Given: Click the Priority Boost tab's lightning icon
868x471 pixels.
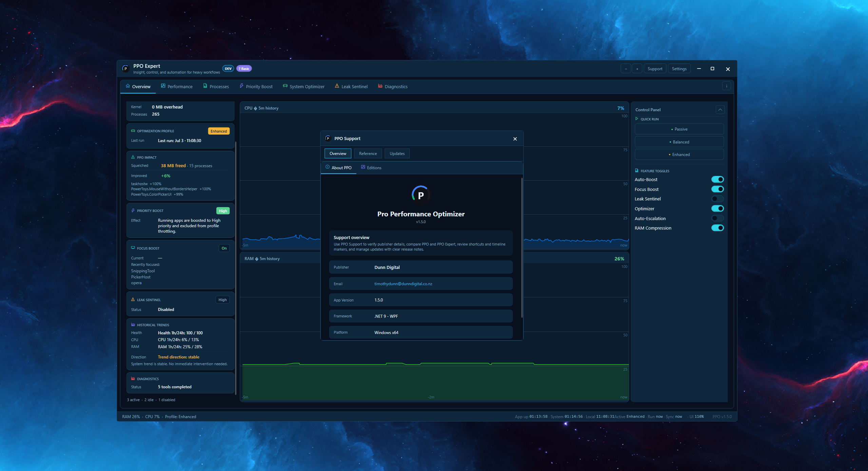Looking at the screenshot, I should click(x=242, y=86).
